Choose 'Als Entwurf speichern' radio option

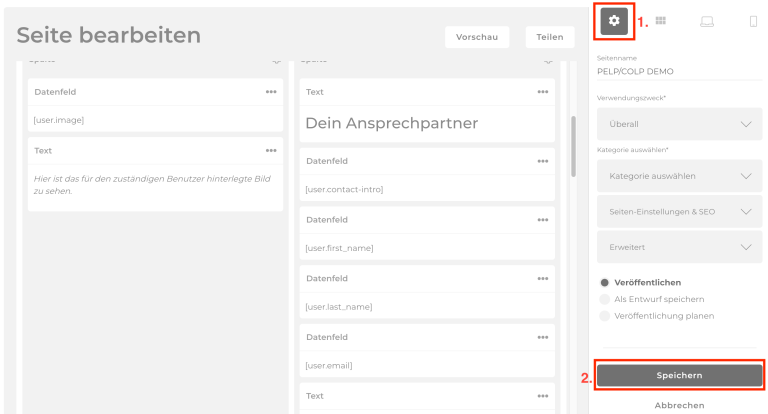(604, 299)
